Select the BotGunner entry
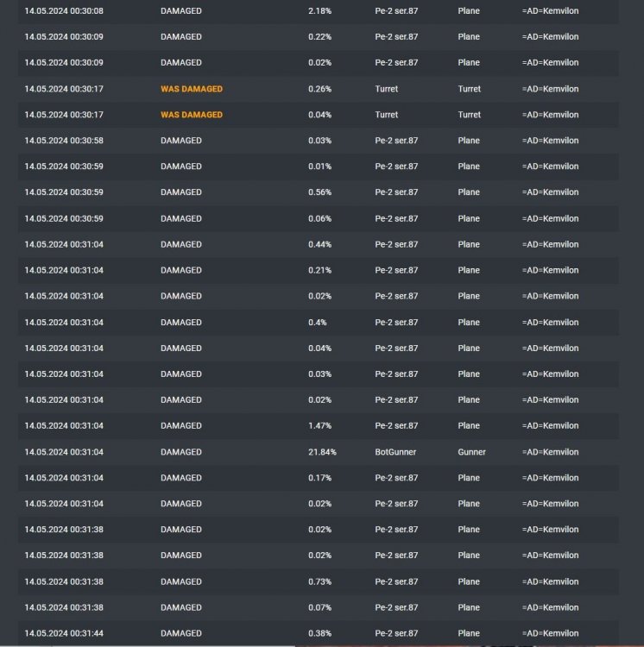This screenshot has height=647, width=644. tap(396, 452)
